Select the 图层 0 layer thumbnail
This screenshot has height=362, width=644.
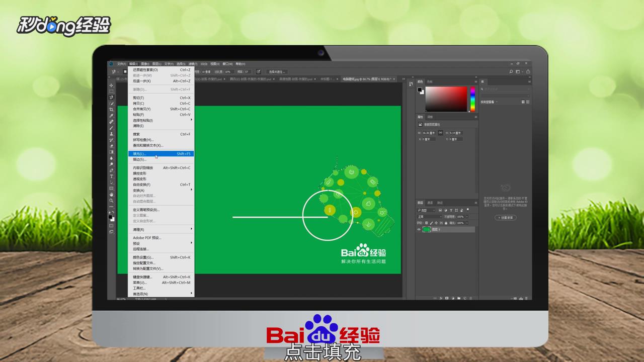[427, 229]
